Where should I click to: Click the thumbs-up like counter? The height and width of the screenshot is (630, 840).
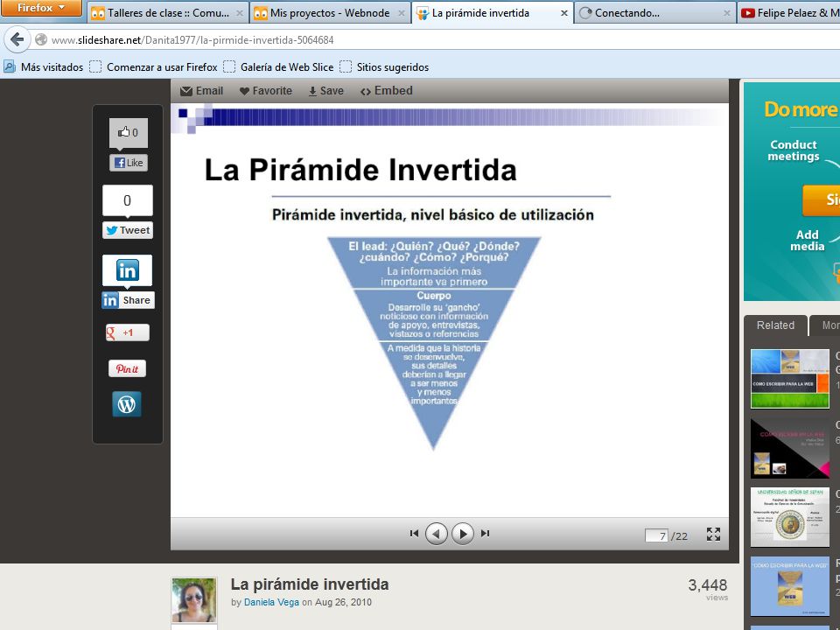[129, 132]
